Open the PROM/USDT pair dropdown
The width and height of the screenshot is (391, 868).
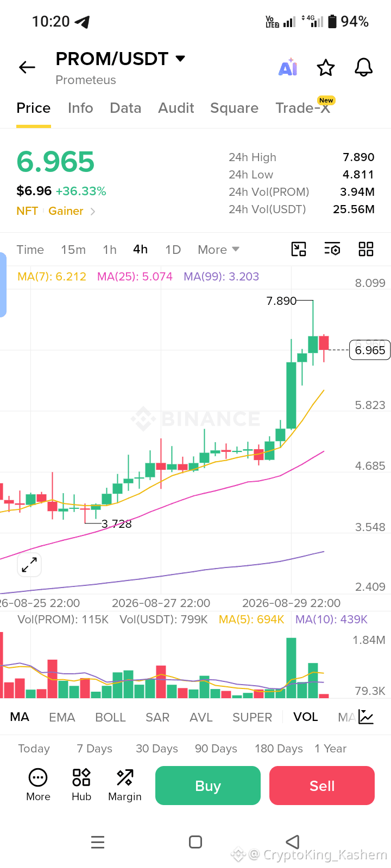click(x=181, y=59)
